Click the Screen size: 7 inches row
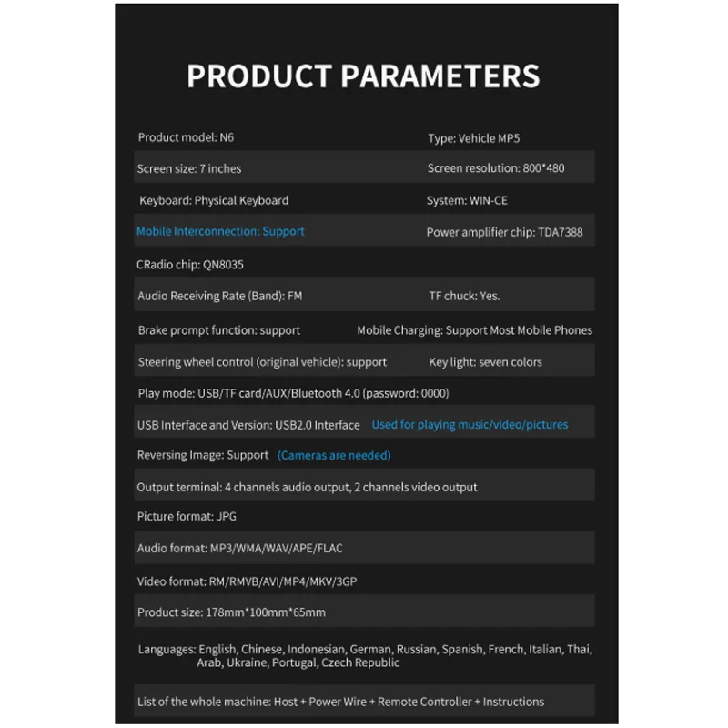Screen dimensions: 728x728 pyautogui.click(x=189, y=168)
